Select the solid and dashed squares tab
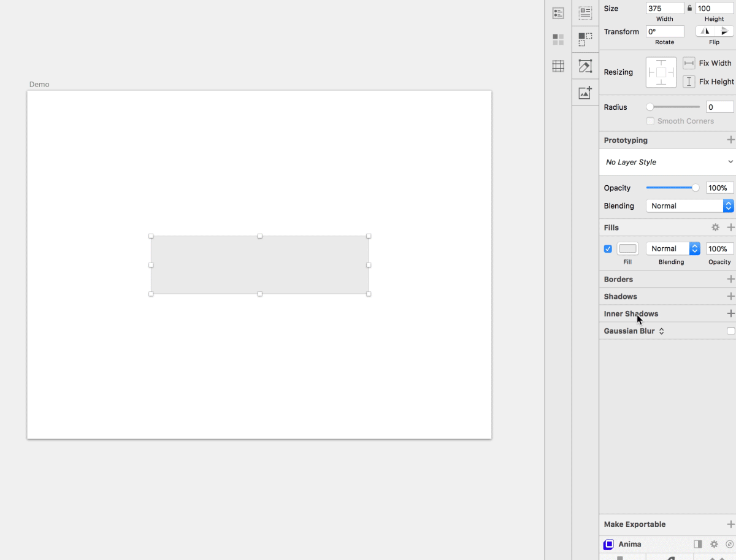Image resolution: width=736 pixels, height=560 pixels. [x=586, y=39]
